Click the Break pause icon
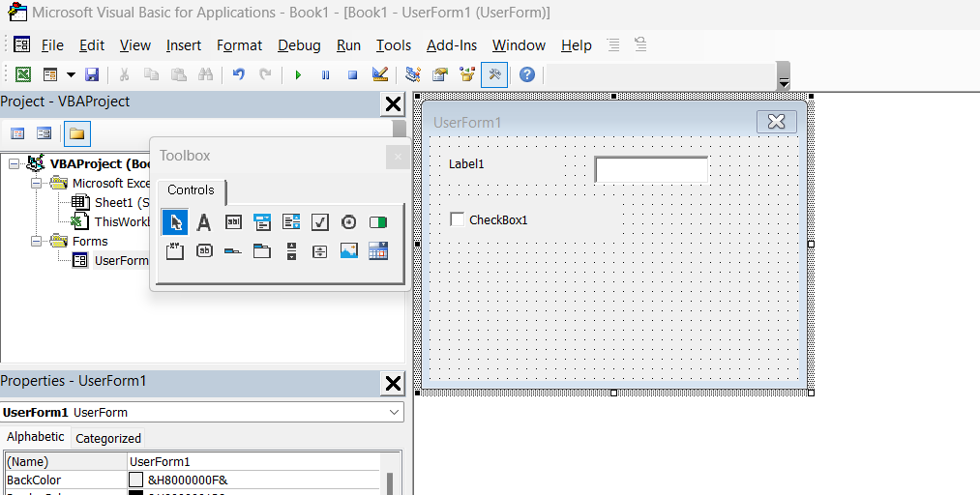Image resolution: width=980 pixels, height=495 pixels. tap(326, 74)
